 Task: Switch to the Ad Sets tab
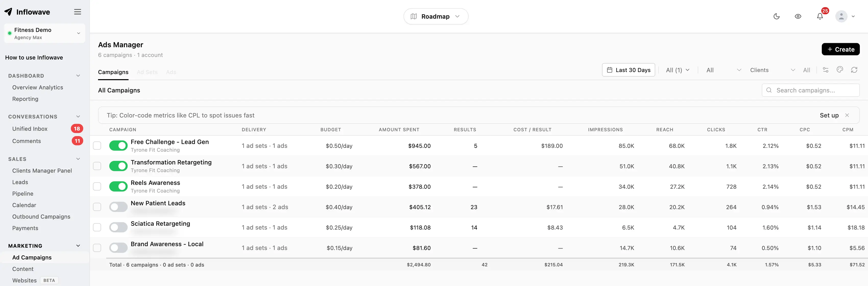click(x=147, y=72)
